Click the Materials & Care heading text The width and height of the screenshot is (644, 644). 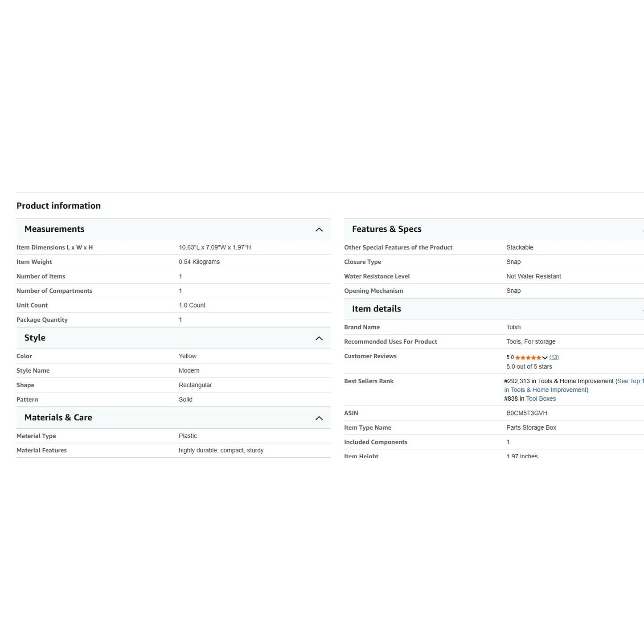point(58,418)
